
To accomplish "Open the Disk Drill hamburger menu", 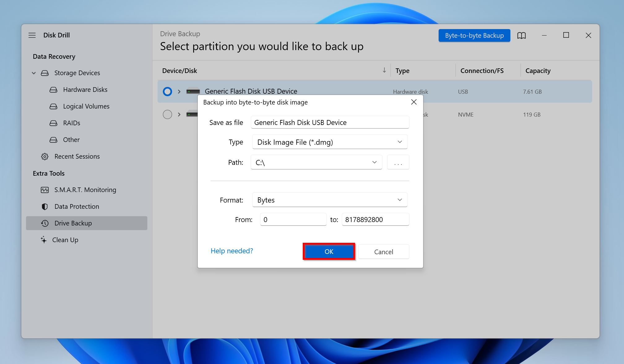I will click(32, 35).
